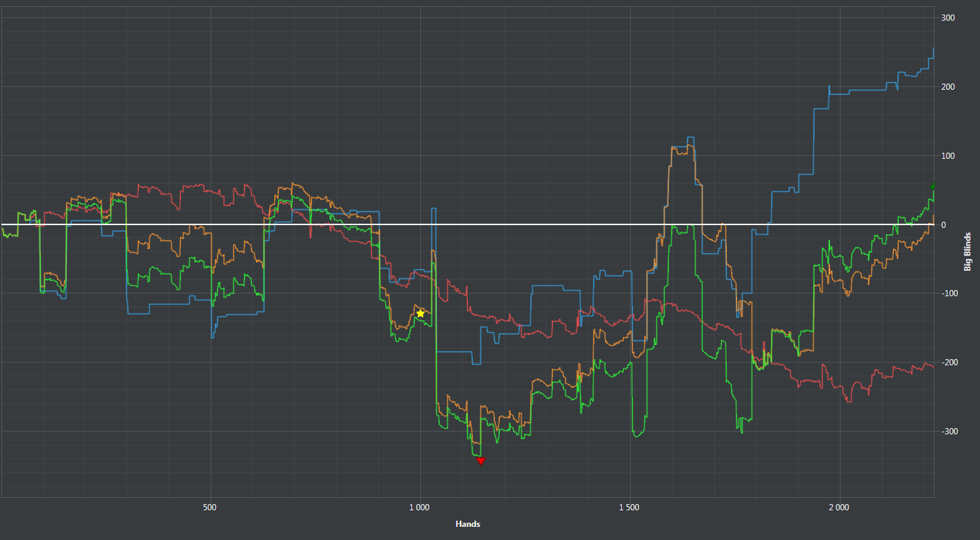The image size is (980, 540).
Task: Click the 1 000 label on the hands axis
Action: click(420, 508)
